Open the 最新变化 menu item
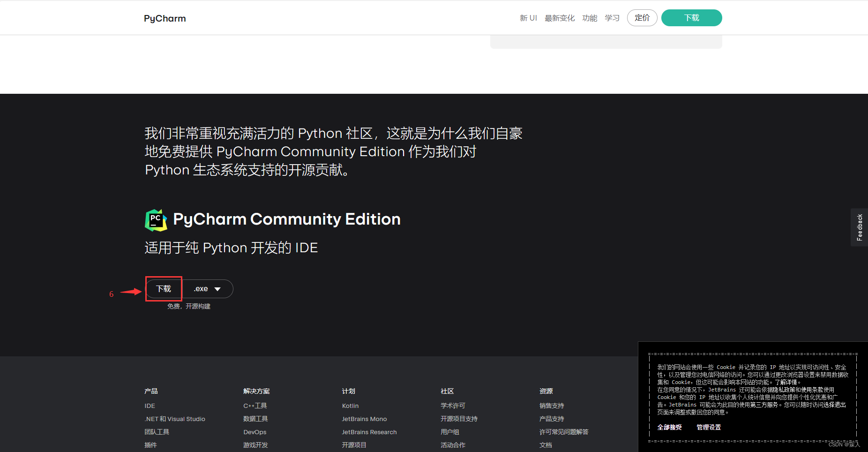The width and height of the screenshot is (868, 452). [560, 18]
